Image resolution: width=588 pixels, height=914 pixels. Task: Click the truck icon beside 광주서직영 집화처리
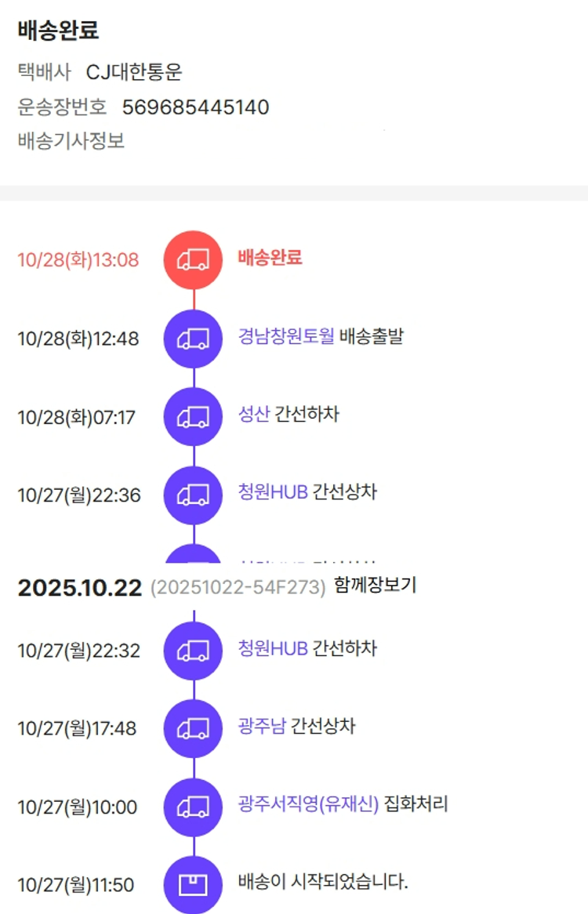193,807
